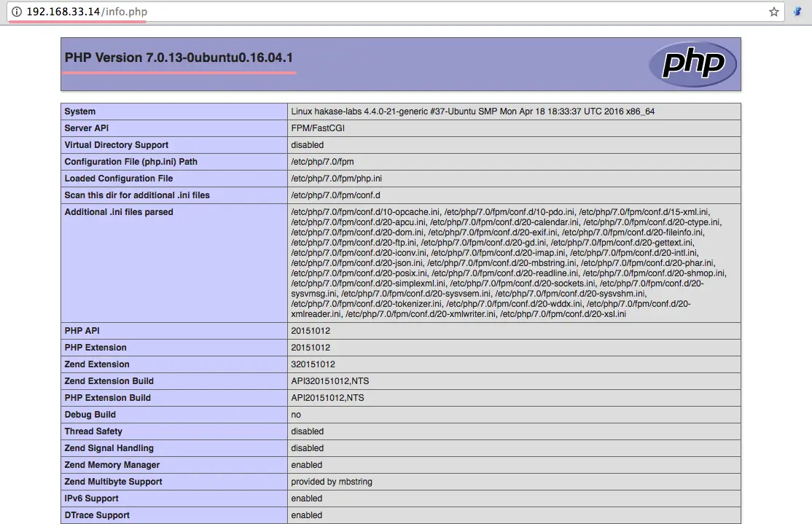This screenshot has height=524, width=812.
Task: Click the Zend Extension label
Action: pyautogui.click(x=97, y=364)
